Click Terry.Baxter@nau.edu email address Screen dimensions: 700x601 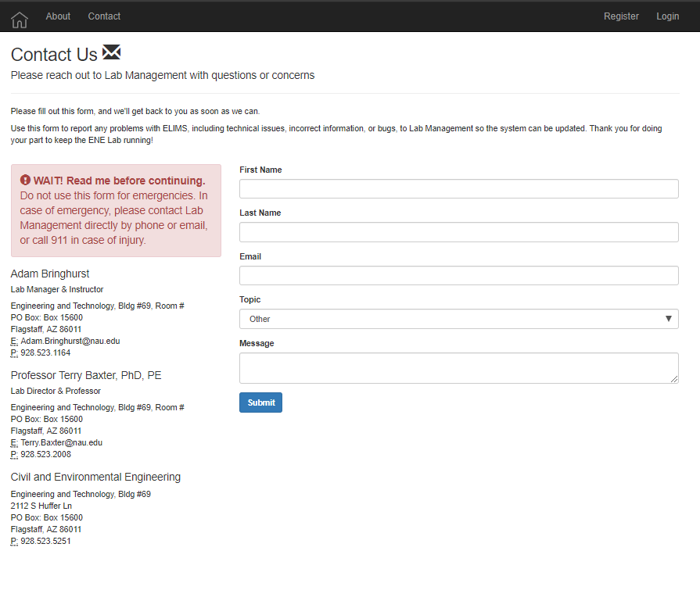coord(62,442)
